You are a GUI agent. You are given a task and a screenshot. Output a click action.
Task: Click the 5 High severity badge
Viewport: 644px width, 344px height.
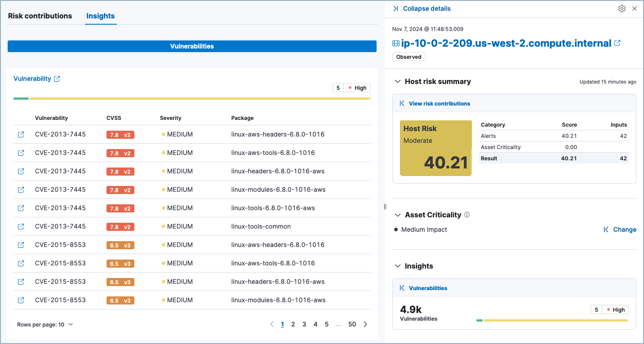[351, 88]
